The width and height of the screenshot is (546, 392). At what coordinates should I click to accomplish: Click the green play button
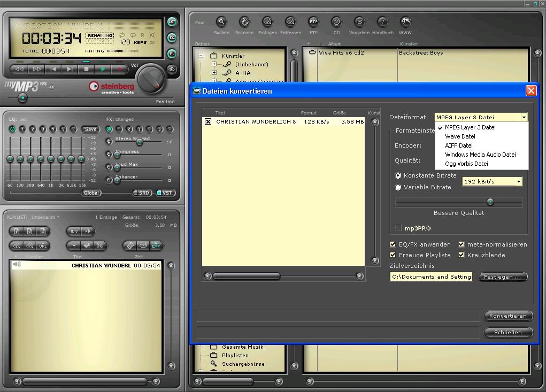[103, 70]
